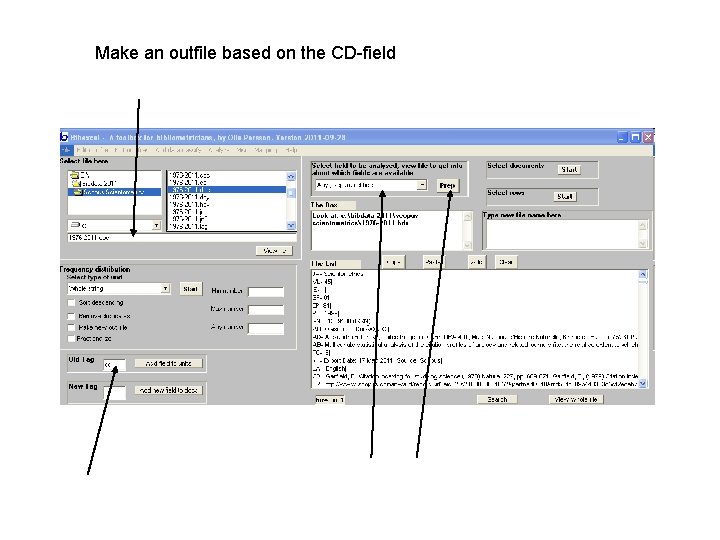Select the C: root folder icon
This screenshot has height=540, width=720.
point(74,175)
